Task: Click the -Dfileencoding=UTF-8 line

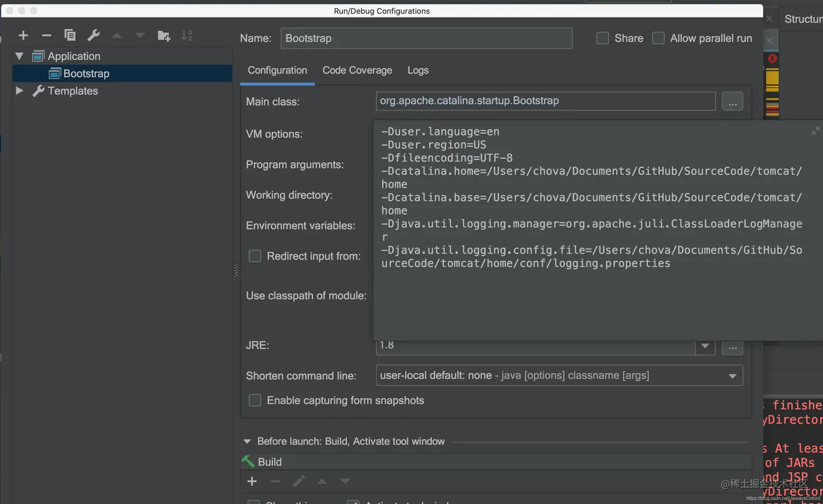Action: 447,158
